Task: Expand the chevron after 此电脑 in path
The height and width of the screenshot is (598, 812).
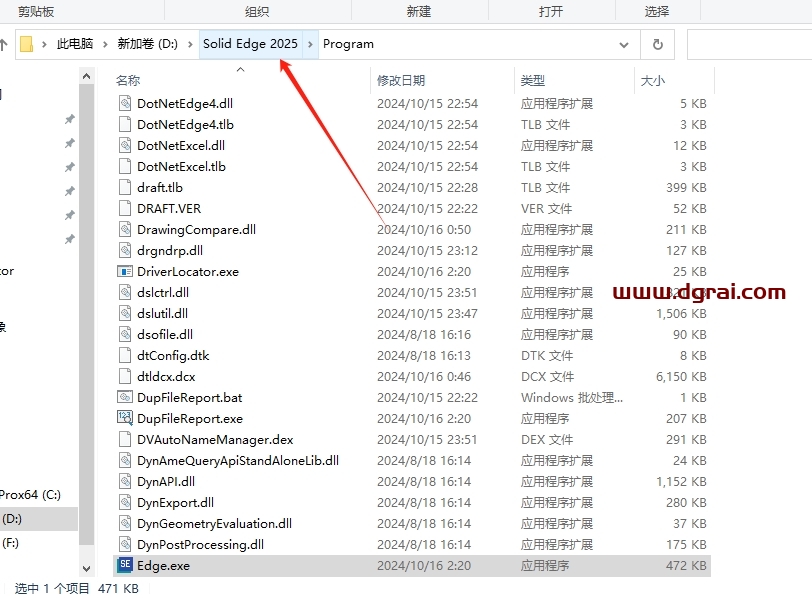Action: coord(105,45)
